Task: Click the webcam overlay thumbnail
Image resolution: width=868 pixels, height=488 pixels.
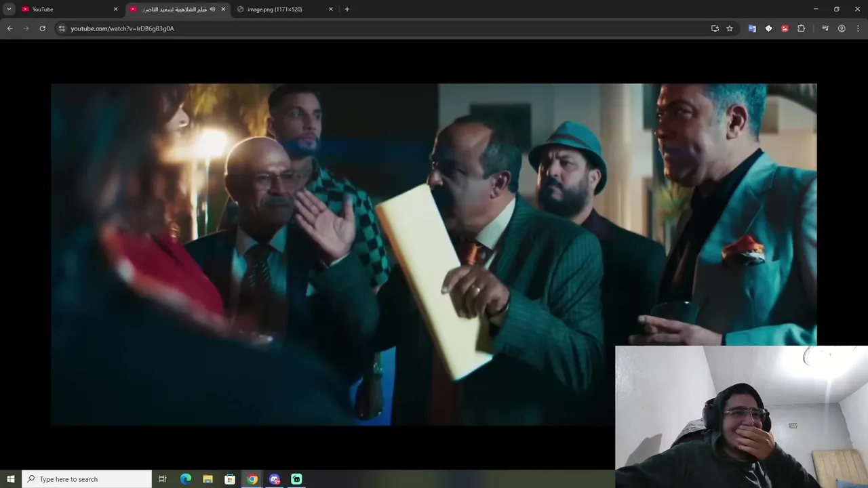Action: [x=741, y=417]
